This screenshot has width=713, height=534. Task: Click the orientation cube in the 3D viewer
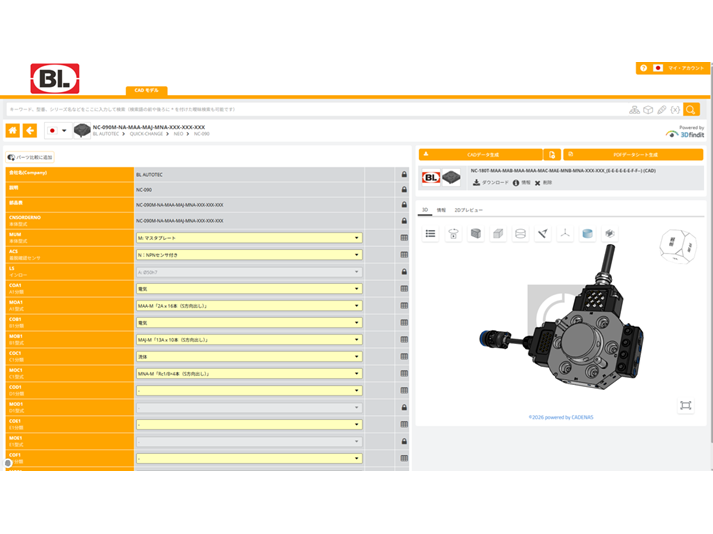(678, 246)
